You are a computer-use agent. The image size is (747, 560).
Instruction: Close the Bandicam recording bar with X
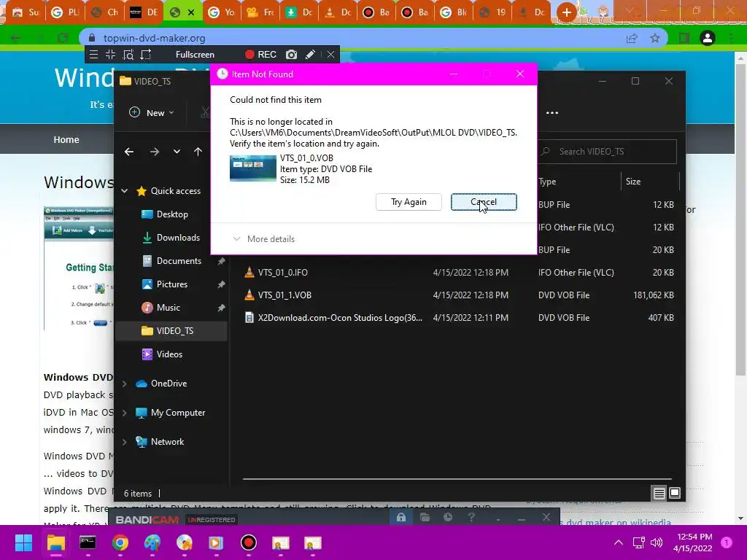330,55
